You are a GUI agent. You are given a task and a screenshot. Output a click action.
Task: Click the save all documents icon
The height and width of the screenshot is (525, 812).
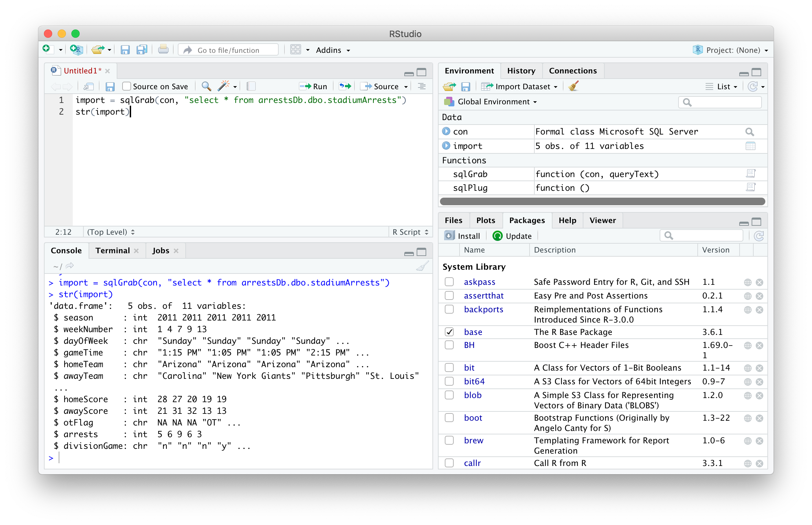(x=142, y=50)
